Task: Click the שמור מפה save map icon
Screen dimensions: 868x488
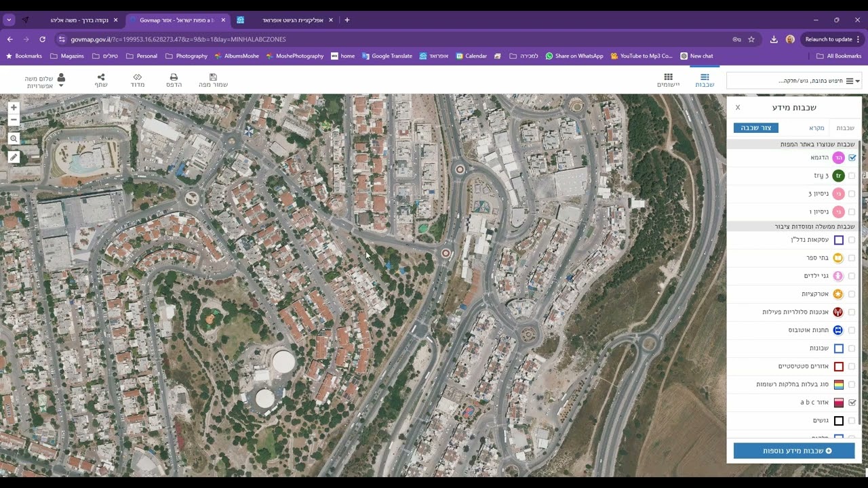Action: tap(213, 81)
